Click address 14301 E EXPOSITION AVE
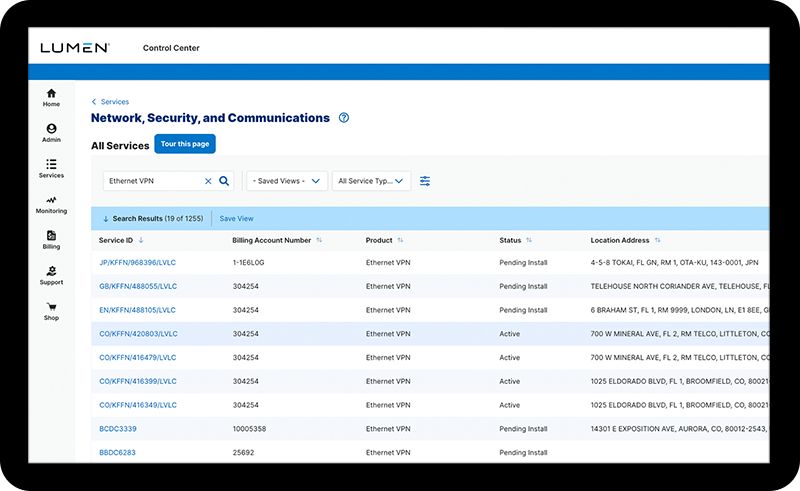This screenshot has width=800, height=491. (680, 429)
